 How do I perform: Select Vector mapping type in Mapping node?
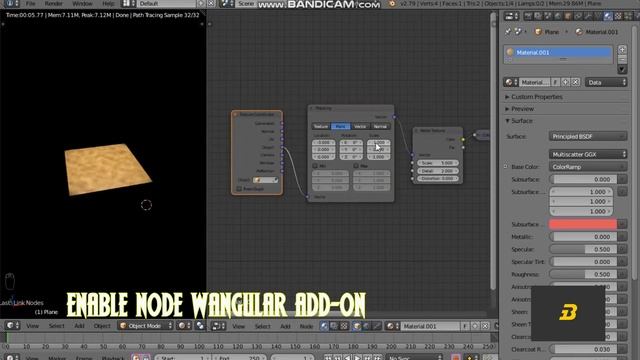tap(360, 127)
